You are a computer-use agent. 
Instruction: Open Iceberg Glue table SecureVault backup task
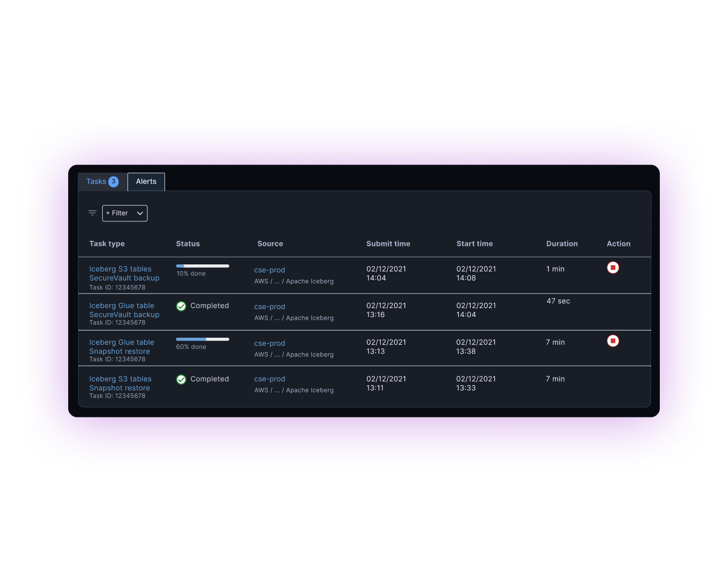tap(124, 310)
